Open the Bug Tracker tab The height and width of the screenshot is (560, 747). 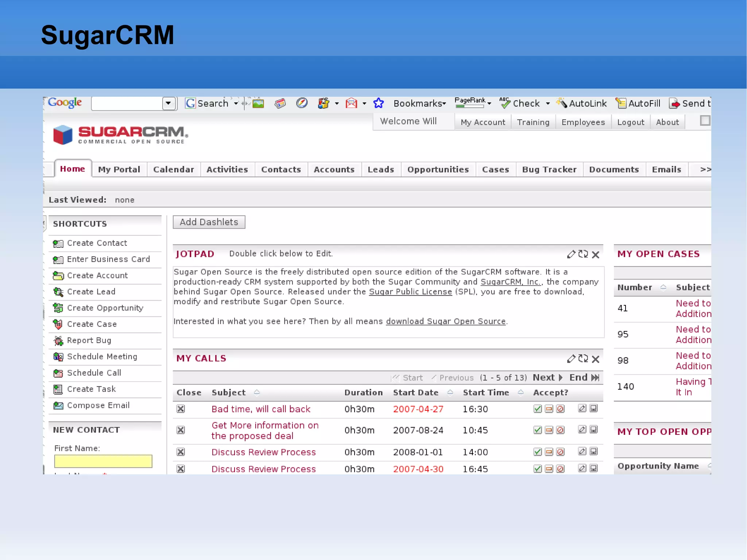click(549, 170)
